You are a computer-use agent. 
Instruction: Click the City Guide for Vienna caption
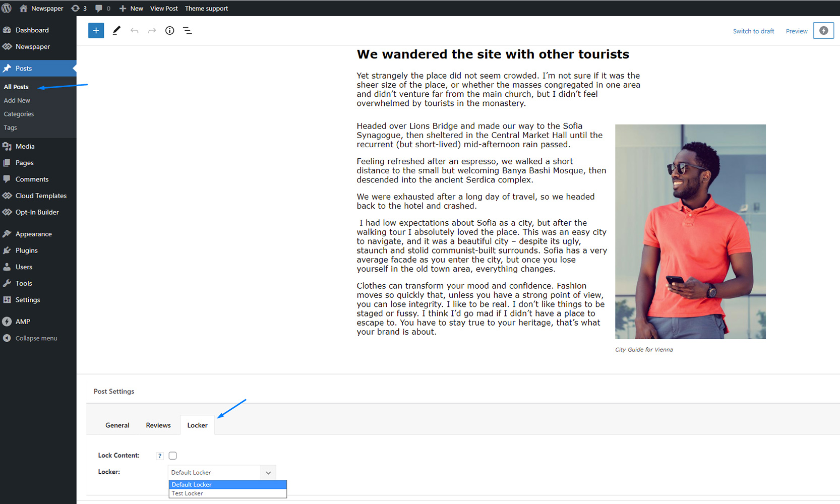click(x=644, y=349)
